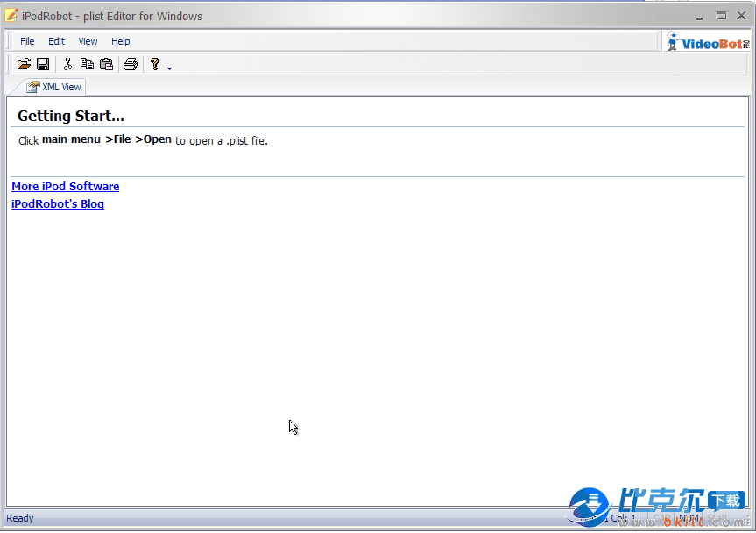756x533 pixels.
Task: Click the Paste clipboard icon
Action: (106, 64)
